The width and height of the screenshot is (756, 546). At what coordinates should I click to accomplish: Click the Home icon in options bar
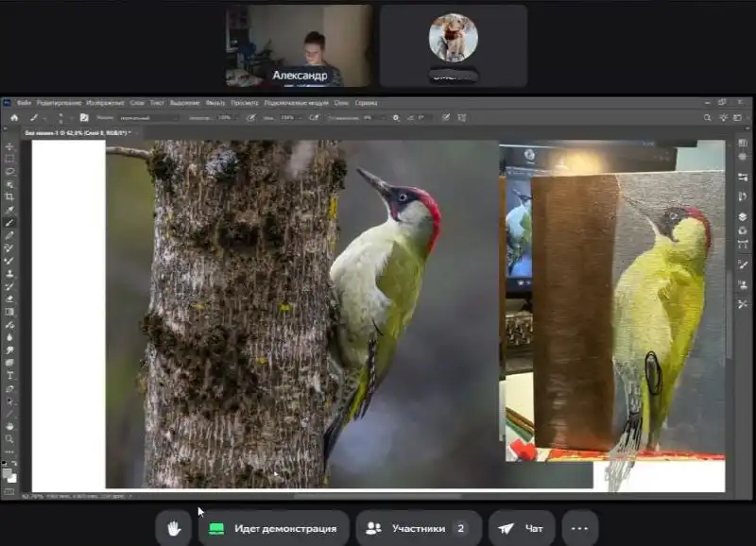14,117
